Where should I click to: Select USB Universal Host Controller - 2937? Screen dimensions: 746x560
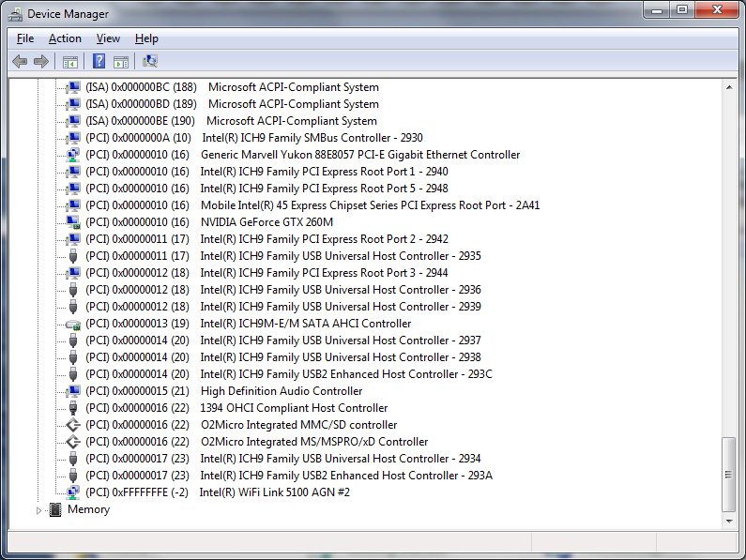tap(283, 341)
